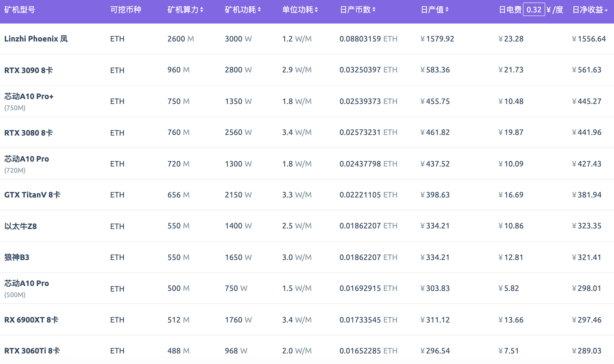Open the RTX 3090 8卡 miner
This screenshot has width=614, height=364.
[29, 70]
